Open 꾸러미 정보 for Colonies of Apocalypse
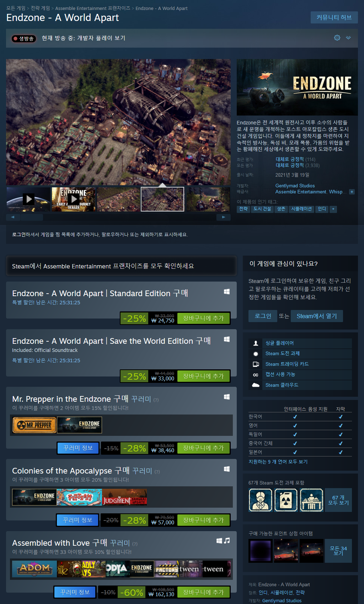Image resolution: width=364 pixels, height=604 pixels. click(77, 520)
